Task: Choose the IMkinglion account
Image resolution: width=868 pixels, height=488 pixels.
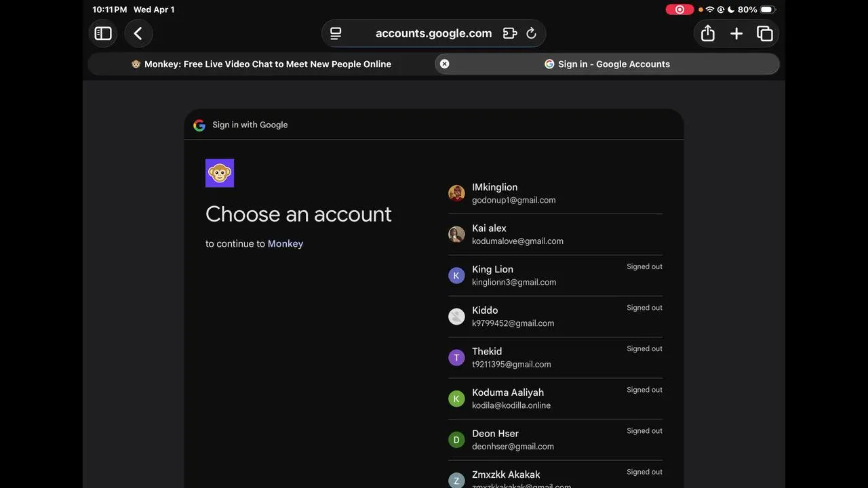Action: (x=555, y=193)
